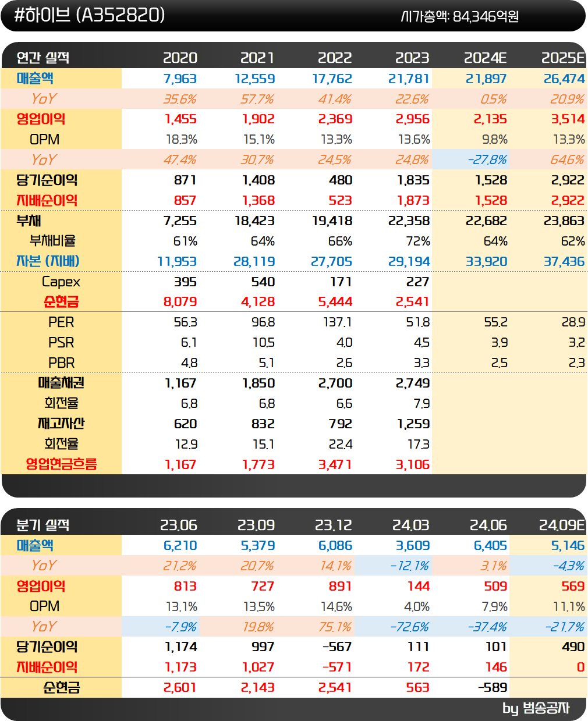Click the 분기 실적 table header
Viewport: 588px width, 721px height.
point(43,525)
